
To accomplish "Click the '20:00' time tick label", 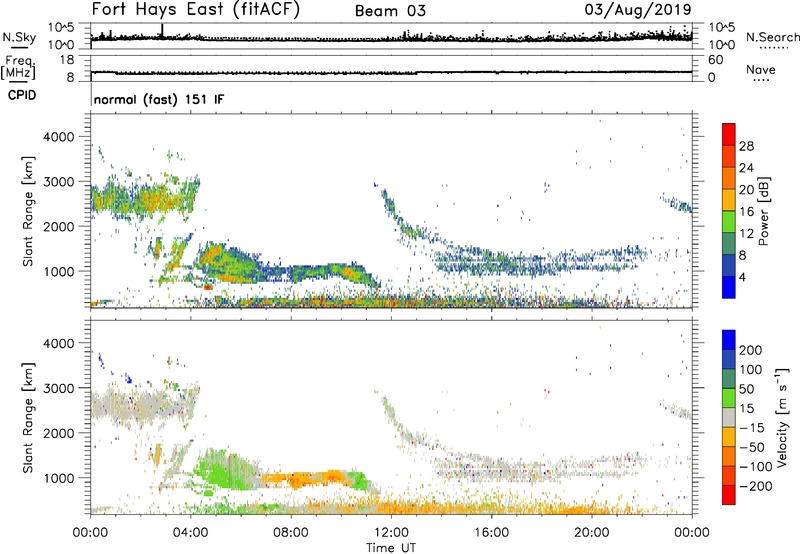I will pyautogui.click(x=591, y=533).
